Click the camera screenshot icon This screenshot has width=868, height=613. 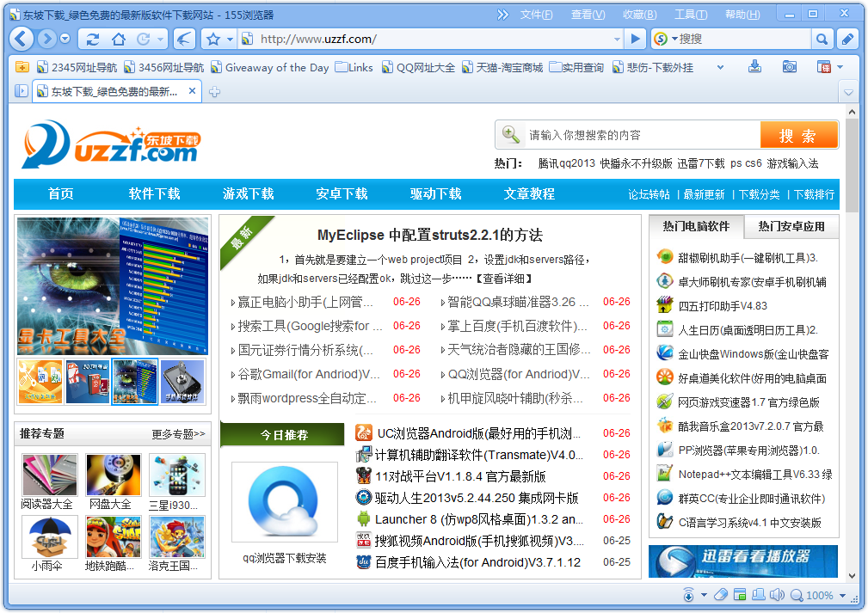789,67
